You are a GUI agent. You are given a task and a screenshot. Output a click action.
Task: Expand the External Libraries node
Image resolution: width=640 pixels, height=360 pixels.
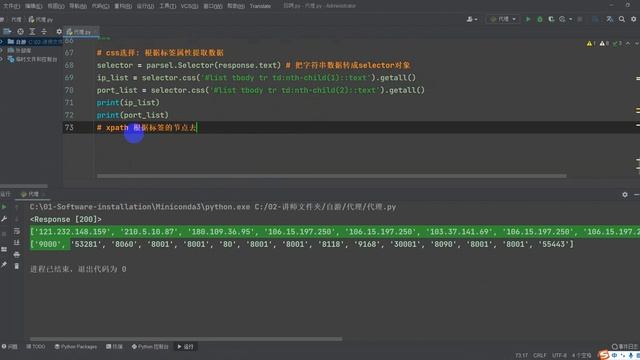coord(2,51)
